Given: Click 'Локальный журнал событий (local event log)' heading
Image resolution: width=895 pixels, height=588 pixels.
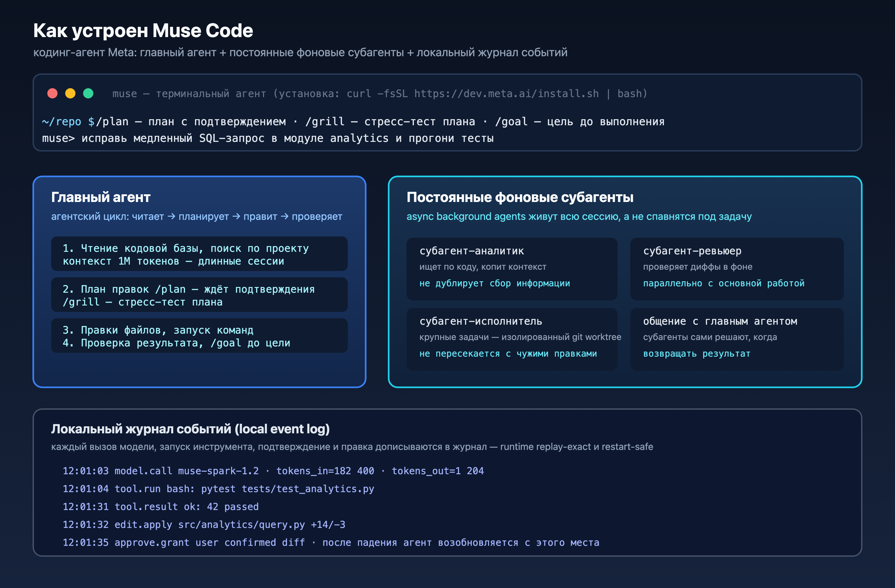Looking at the screenshot, I should (x=190, y=429).
